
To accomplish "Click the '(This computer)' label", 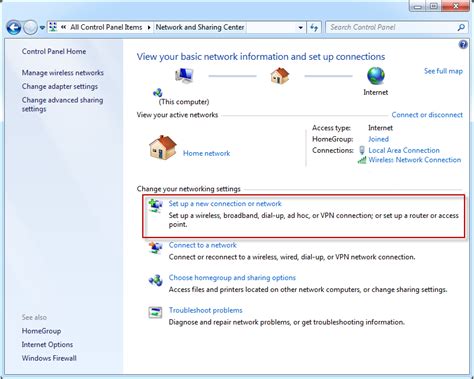I will click(184, 102).
